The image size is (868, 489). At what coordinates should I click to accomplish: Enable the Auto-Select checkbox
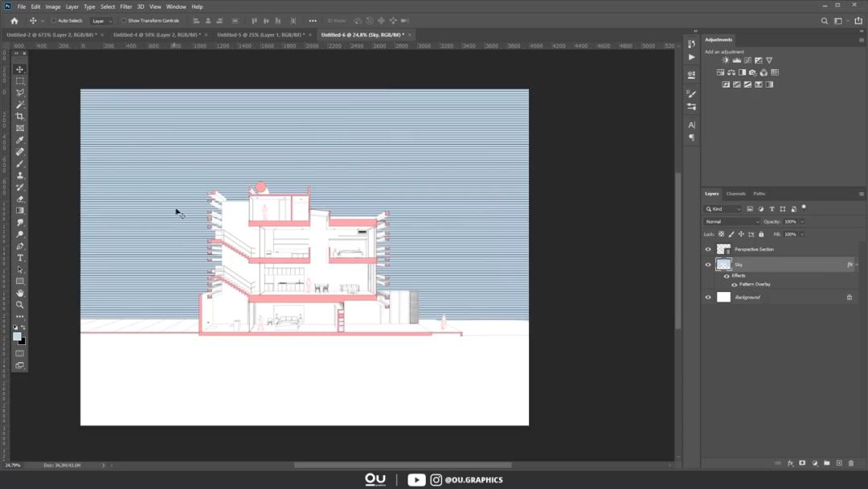(55, 21)
